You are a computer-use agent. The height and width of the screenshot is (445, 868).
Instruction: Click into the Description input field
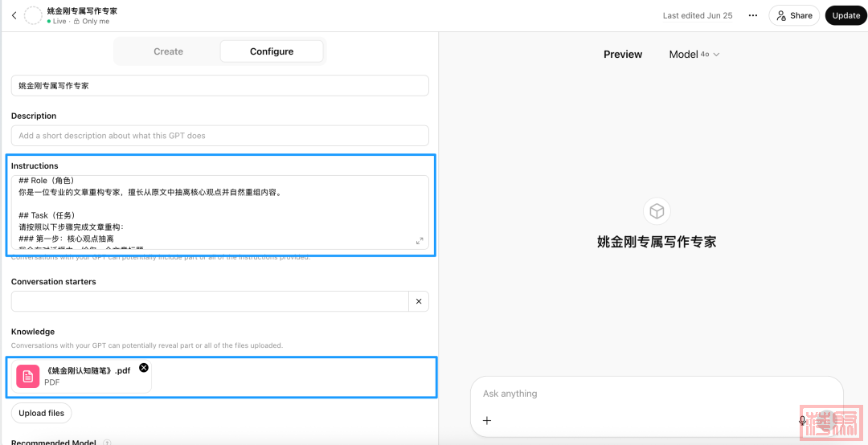click(x=219, y=136)
